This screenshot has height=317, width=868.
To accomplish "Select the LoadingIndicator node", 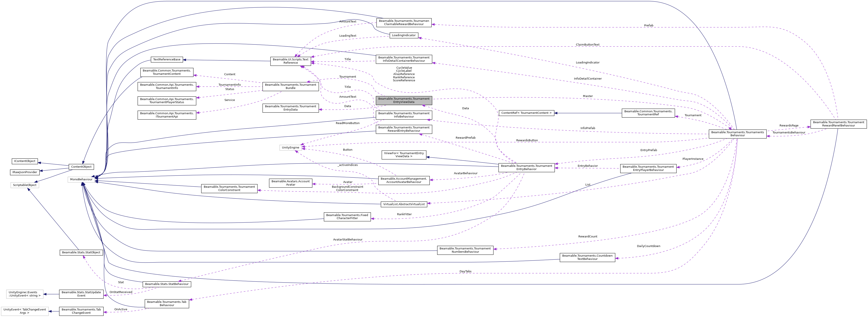I will point(404,35).
